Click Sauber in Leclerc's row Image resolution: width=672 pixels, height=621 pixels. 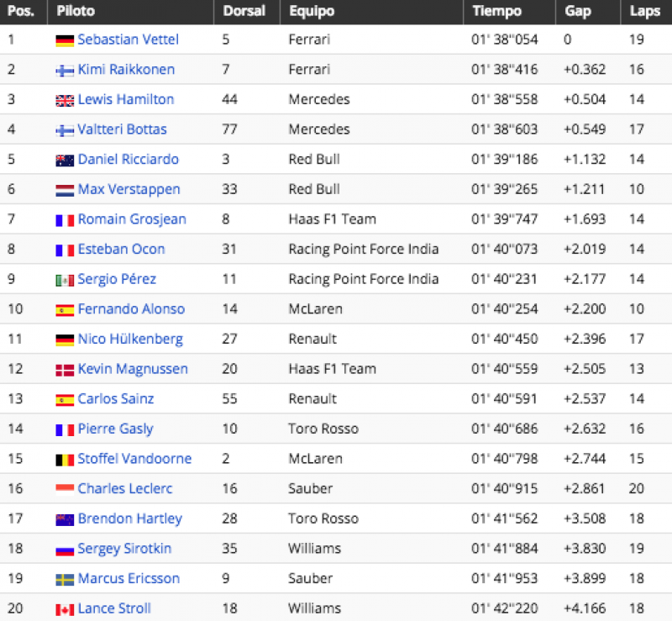click(x=310, y=489)
